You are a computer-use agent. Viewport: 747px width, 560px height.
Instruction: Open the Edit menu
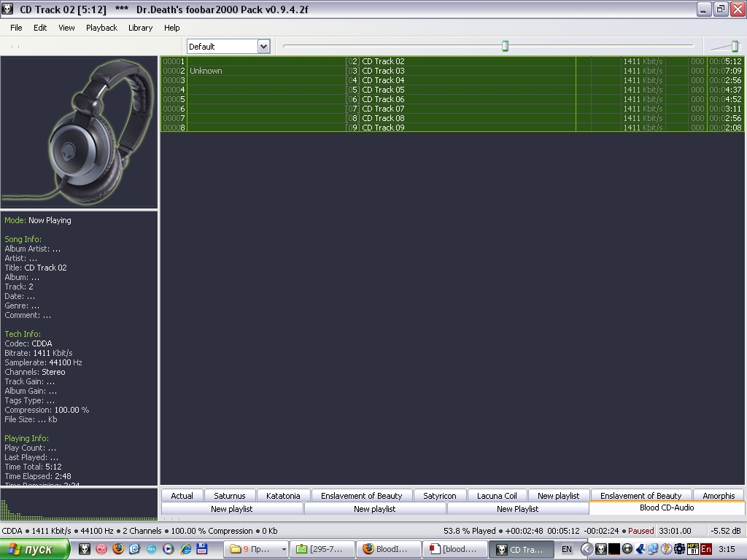pos(40,28)
